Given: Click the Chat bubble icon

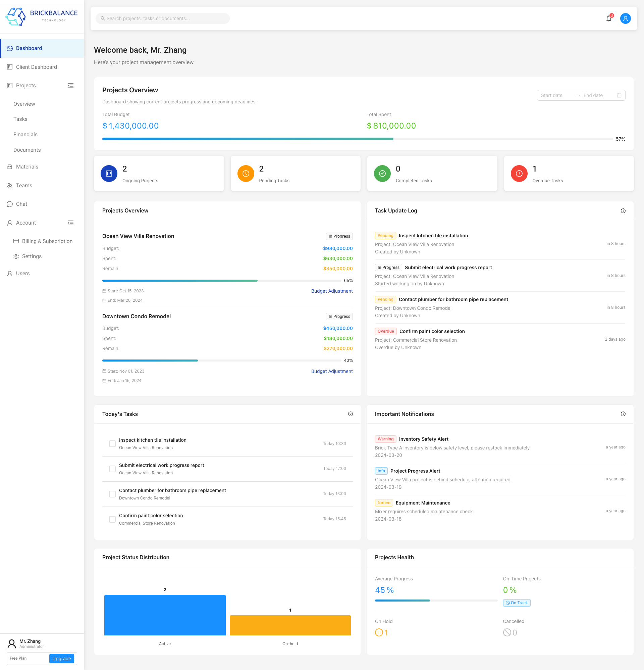Looking at the screenshot, I should pyautogui.click(x=10, y=204).
